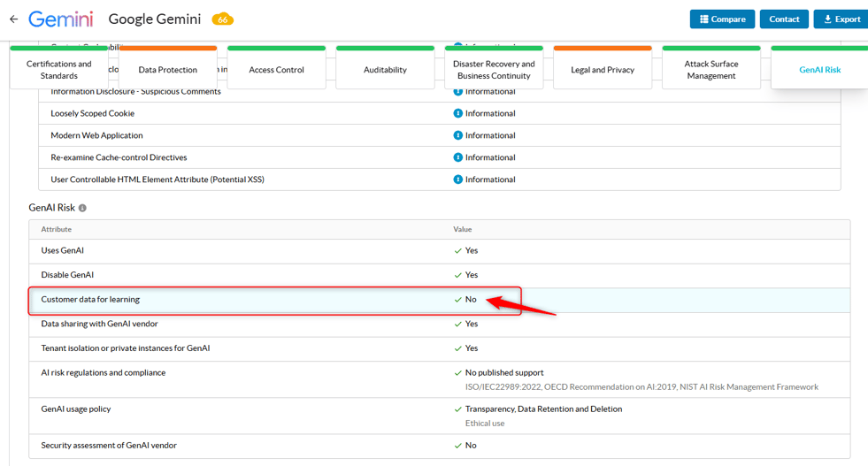868x466 pixels.
Task: Switch to the Legal and Privacy tab
Action: tap(603, 67)
